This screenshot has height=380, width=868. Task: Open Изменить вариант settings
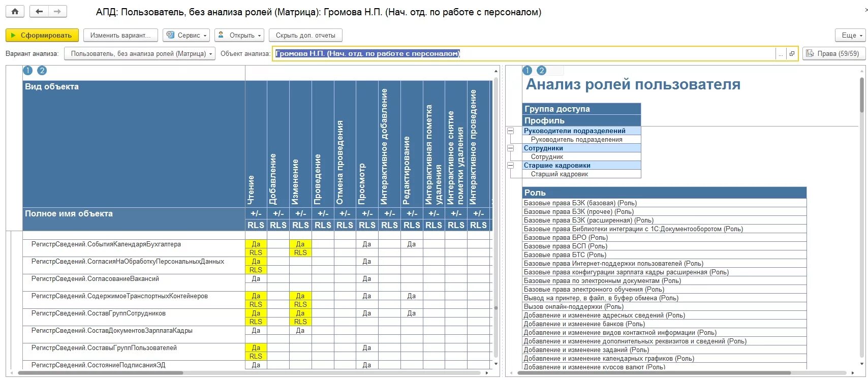click(120, 35)
